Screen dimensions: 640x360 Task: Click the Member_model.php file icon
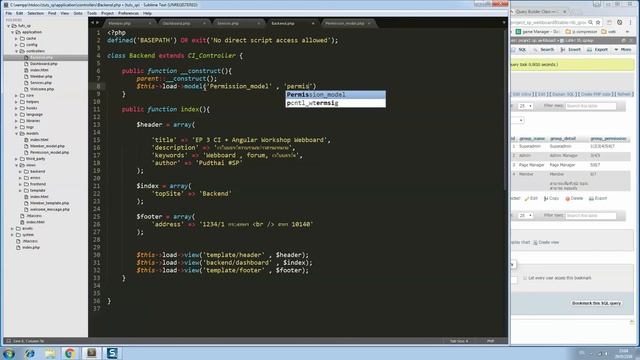click(x=27, y=146)
